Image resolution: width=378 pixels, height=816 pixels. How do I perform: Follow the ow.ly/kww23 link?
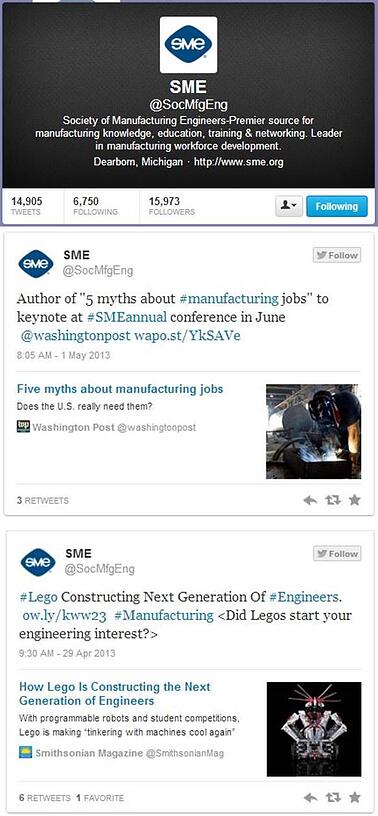65,616
